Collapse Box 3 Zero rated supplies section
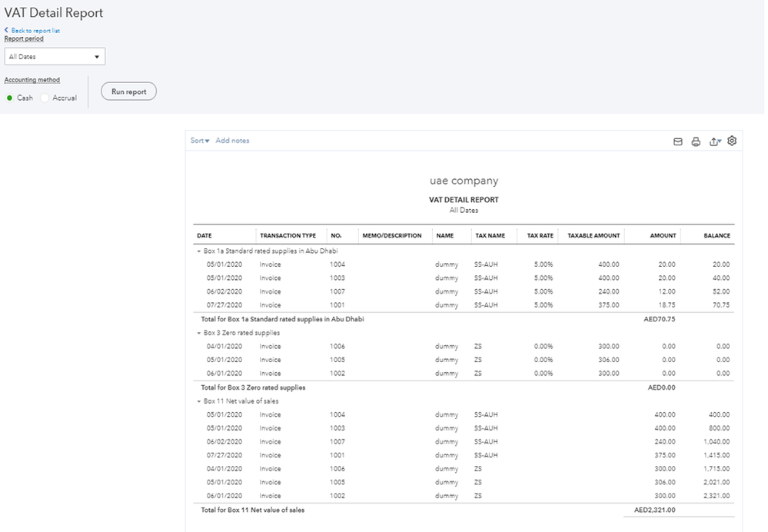Viewport: 768px width, 532px height. [x=198, y=333]
